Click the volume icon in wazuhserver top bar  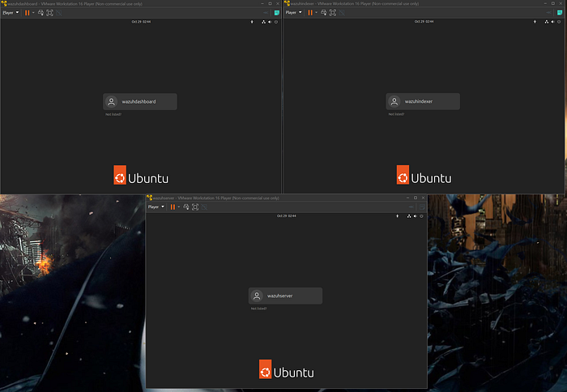point(415,216)
